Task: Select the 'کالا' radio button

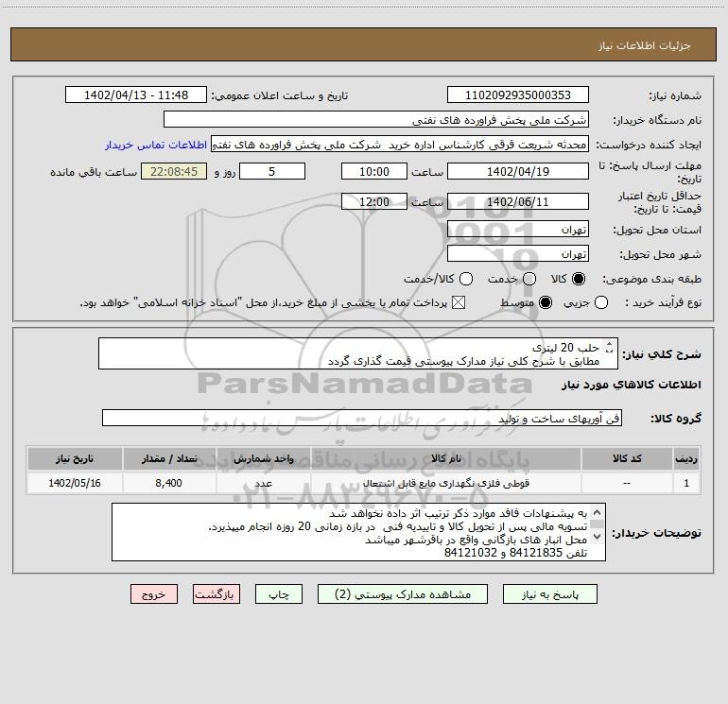Action: 579,279
